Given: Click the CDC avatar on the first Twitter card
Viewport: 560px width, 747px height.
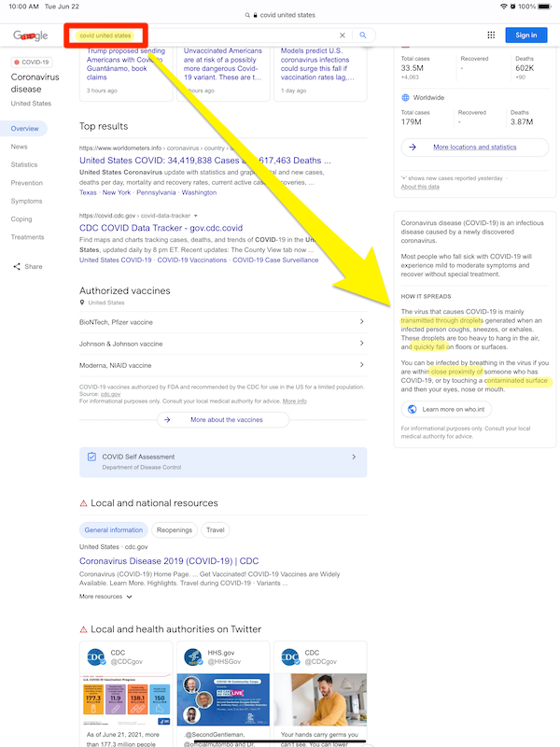Looking at the screenshot, I should pos(96,657).
